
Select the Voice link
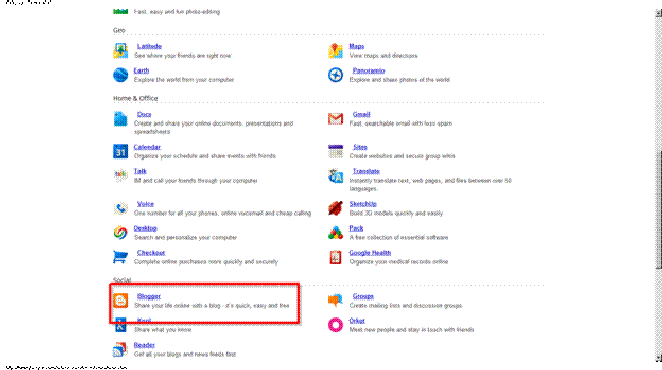145,204
